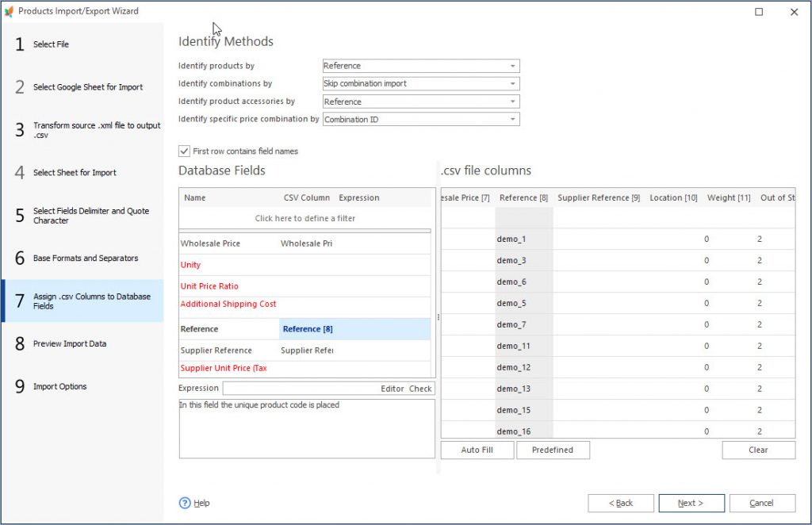The width and height of the screenshot is (812, 525).
Task: Open the Identify products by dropdown
Action: [511, 66]
